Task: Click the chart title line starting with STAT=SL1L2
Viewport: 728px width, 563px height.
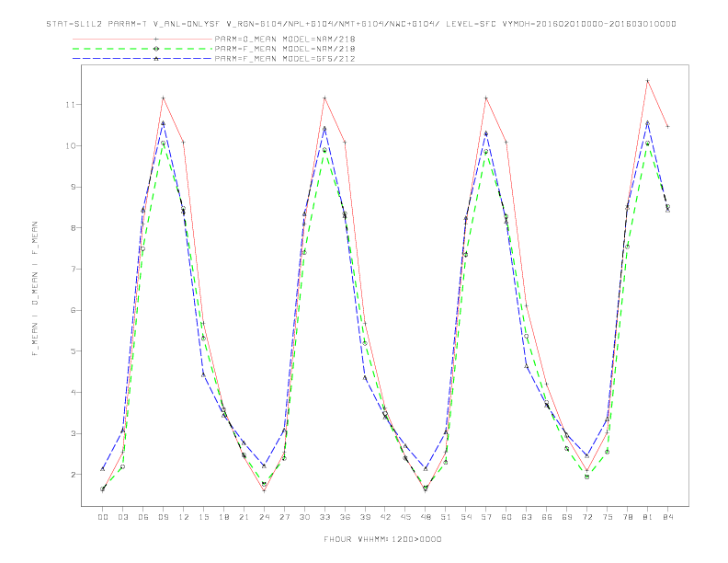Action: point(361,24)
